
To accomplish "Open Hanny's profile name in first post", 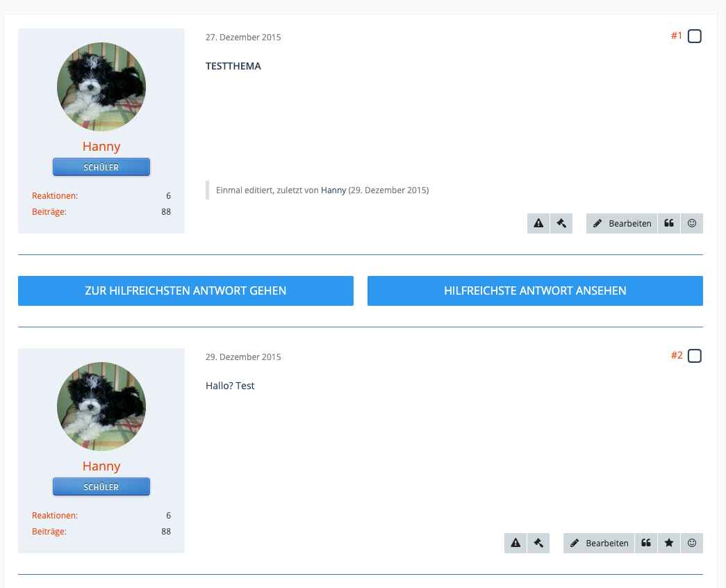I will [101, 147].
